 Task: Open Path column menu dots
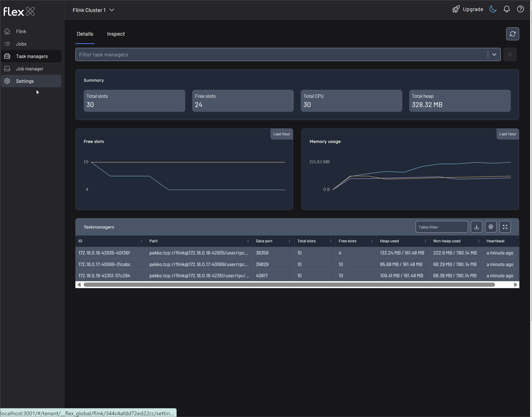pyautogui.click(x=248, y=241)
